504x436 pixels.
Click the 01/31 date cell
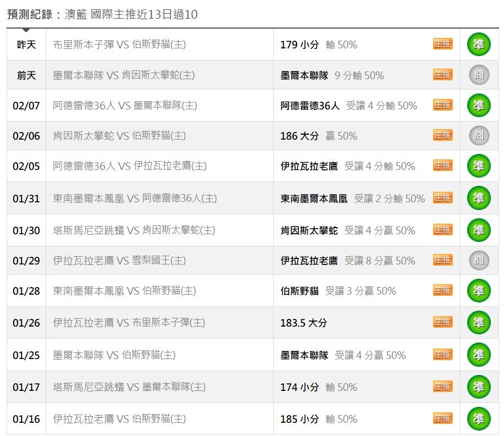tap(26, 198)
